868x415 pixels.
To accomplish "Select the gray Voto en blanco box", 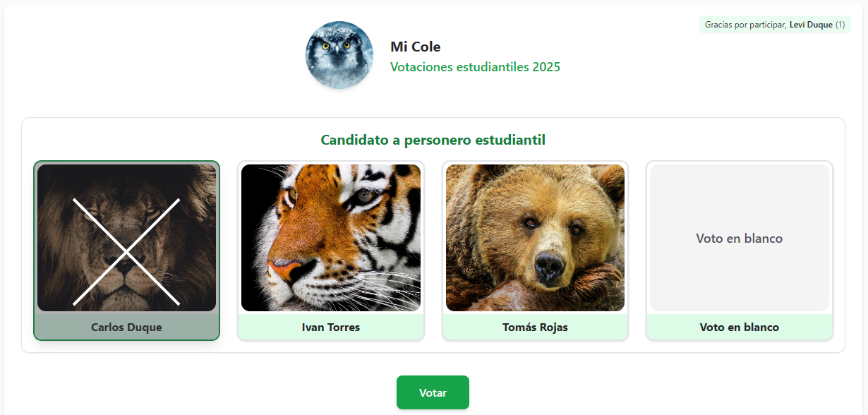I will 740,238.
